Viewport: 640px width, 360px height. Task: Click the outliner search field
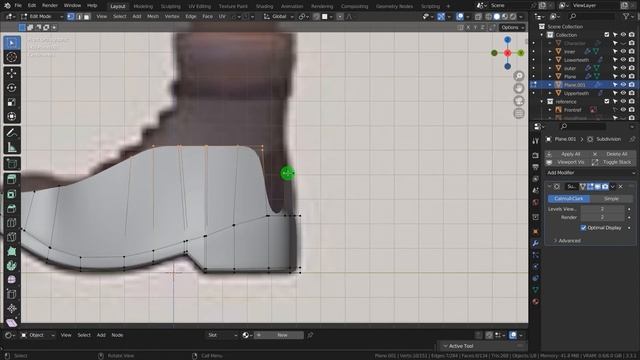(x=591, y=16)
